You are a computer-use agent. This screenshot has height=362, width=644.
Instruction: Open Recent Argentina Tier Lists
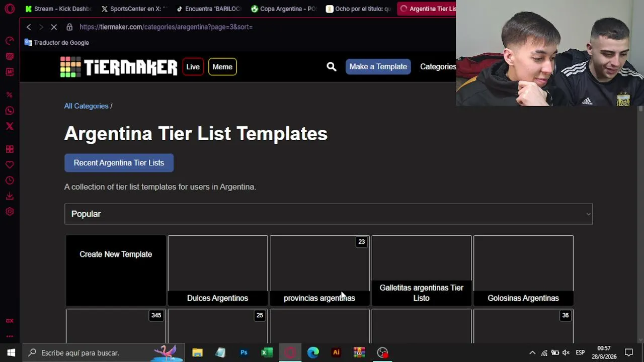(x=119, y=163)
